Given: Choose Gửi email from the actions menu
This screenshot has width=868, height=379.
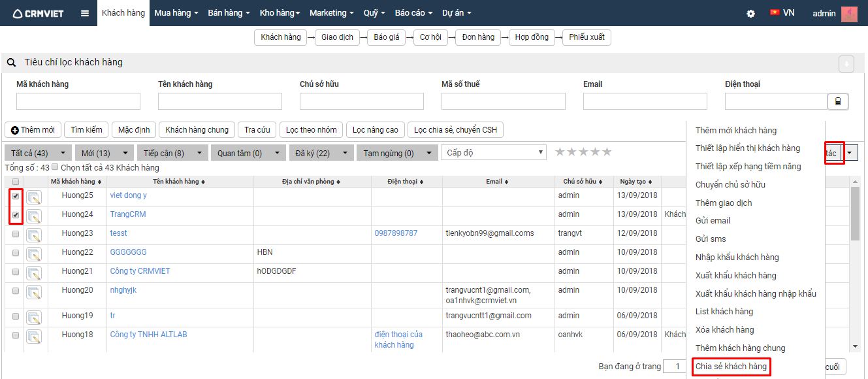Looking at the screenshot, I should (713, 221).
